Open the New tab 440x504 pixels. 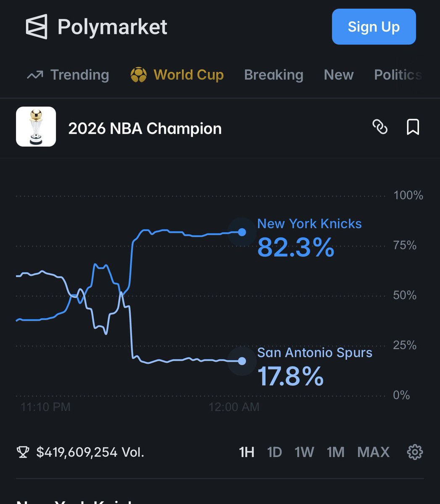339,75
